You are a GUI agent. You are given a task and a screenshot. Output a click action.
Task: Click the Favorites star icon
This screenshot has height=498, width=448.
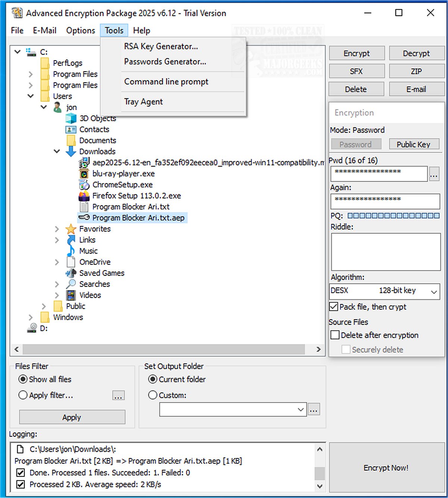[71, 229]
